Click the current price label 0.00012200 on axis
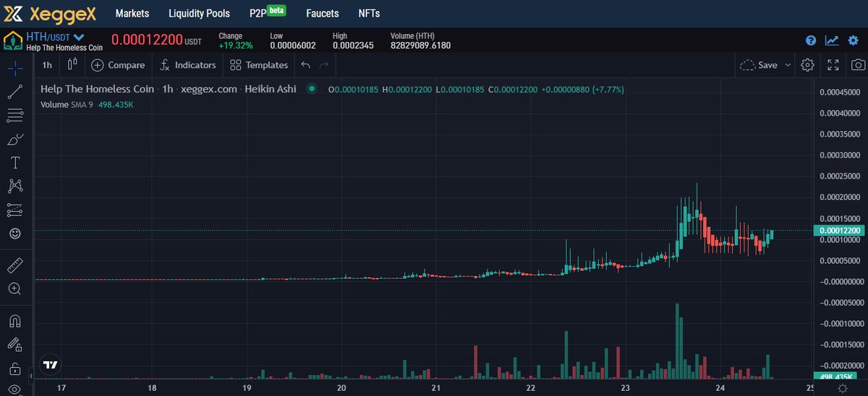This screenshot has height=396, width=868. click(x=838, y=231)
